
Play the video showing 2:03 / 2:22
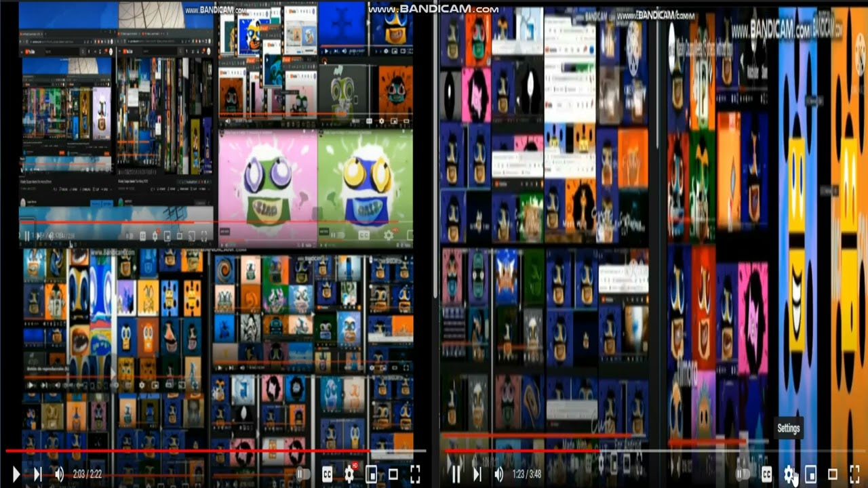click(16, 474)
